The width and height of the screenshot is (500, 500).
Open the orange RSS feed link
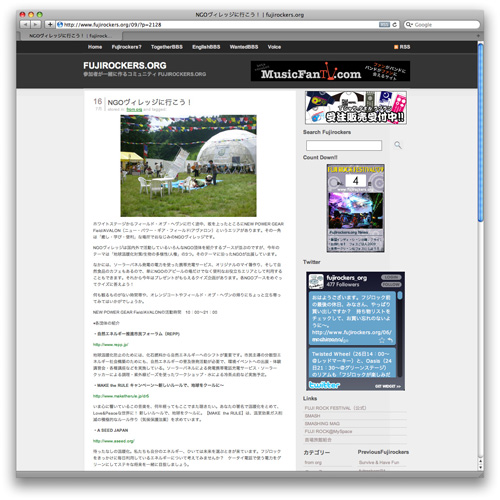[x=402, y=47]
